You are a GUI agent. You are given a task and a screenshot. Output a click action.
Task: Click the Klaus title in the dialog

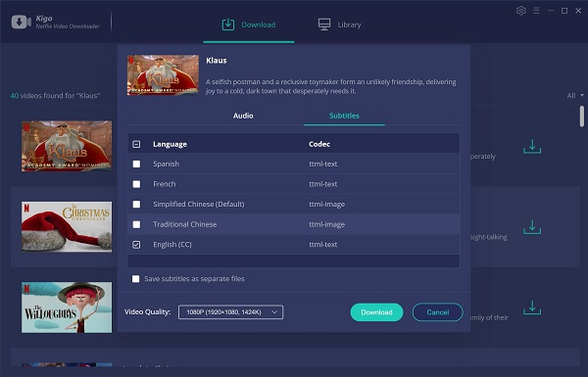pos(217,61)
